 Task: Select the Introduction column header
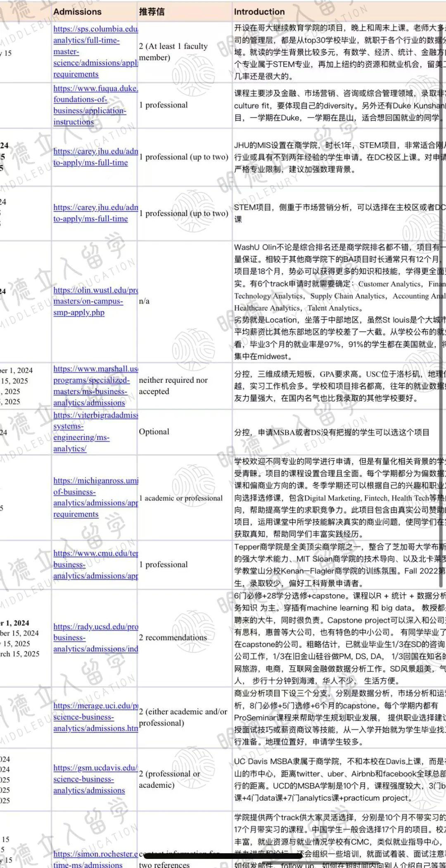pos(339,12)
